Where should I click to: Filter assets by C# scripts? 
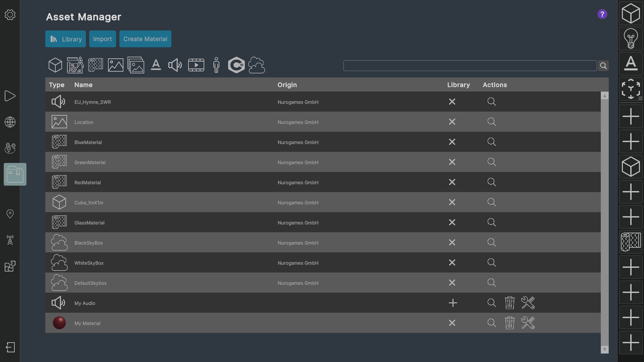click(x=236, y=65)
